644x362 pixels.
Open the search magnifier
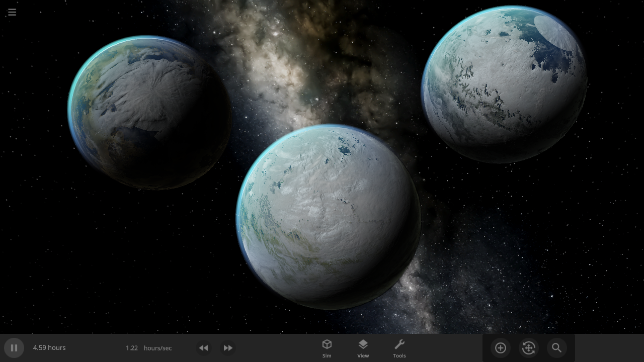556,348
